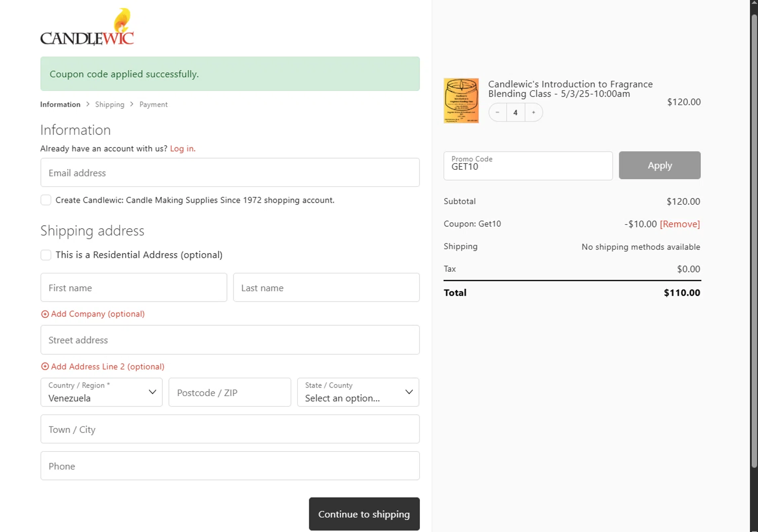This screenshot has width=758, height=532.
Task: Go to the Information breadcrumb step
Action: point(60,105)
